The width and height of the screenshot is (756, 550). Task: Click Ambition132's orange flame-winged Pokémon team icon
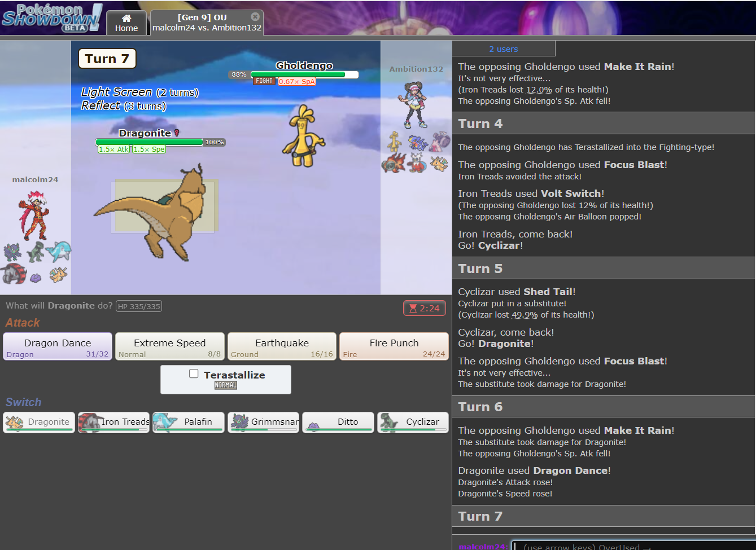click(x=395, y=163)
